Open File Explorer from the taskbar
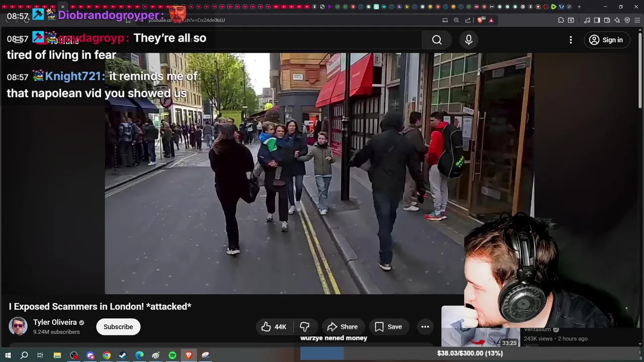The width and height of the screenshot is (644, 362). [x=57, y=355]
